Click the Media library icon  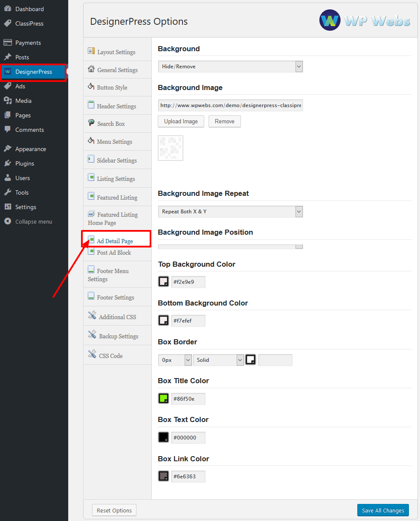[7, 101]
